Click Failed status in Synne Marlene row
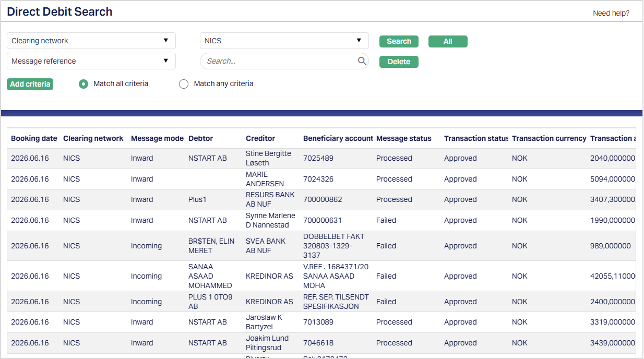This screenshot has width=644, height=359. tap(386, 220)
